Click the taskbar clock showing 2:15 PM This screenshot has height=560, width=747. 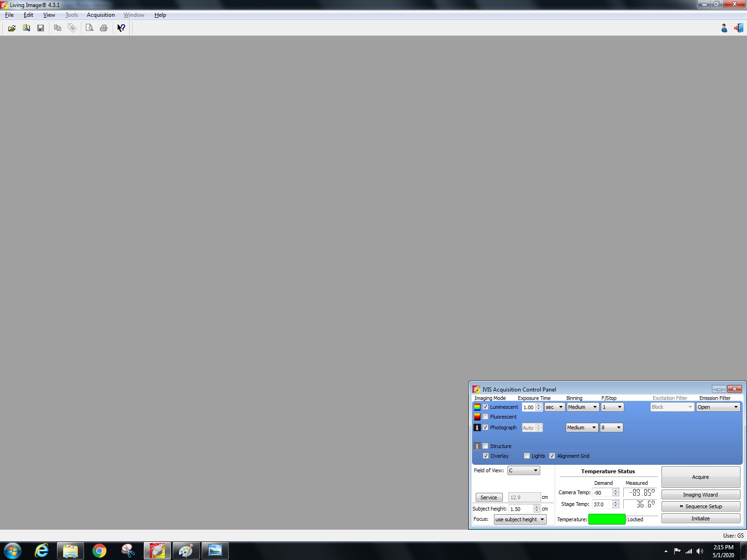tap(723, 551)
